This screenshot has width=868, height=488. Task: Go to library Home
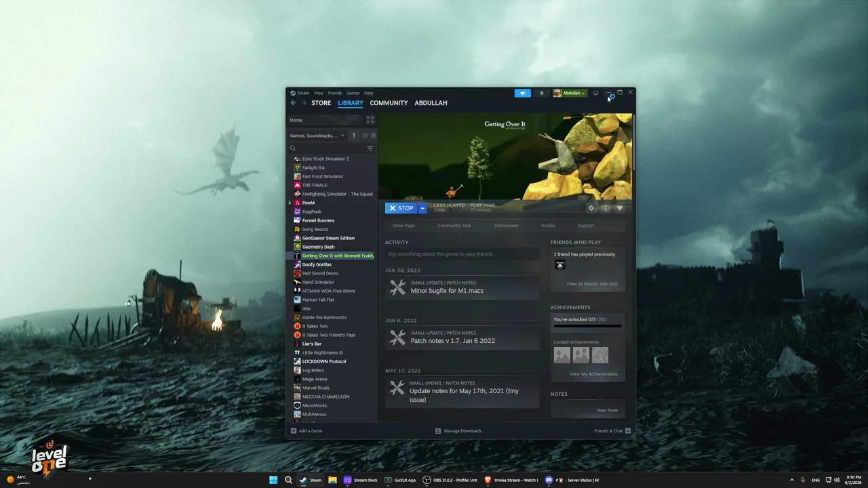(x=325, y=120)
